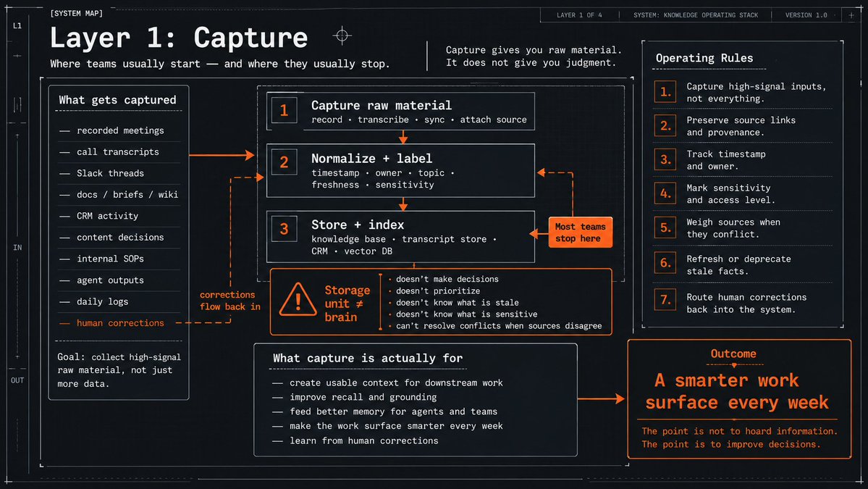Click the 'SYSTEM: KNOWLEDGE OPERATING STACK' header

coord(696,15)
